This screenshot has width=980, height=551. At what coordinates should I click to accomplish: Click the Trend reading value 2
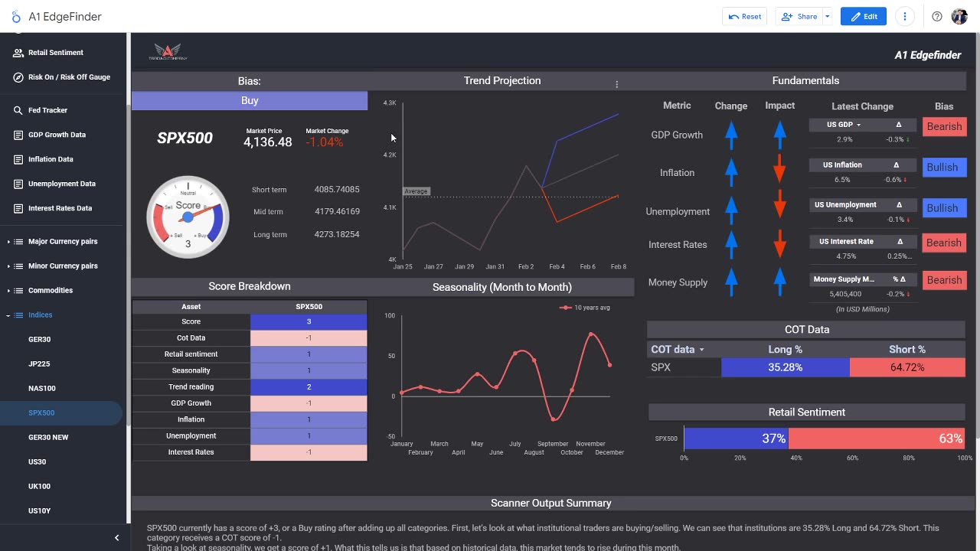coord(309,386)
